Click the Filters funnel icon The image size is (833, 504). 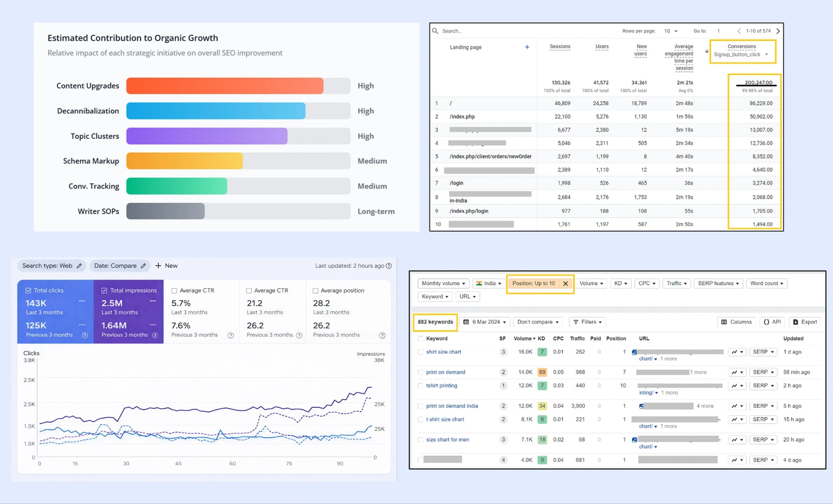(576, 322)
